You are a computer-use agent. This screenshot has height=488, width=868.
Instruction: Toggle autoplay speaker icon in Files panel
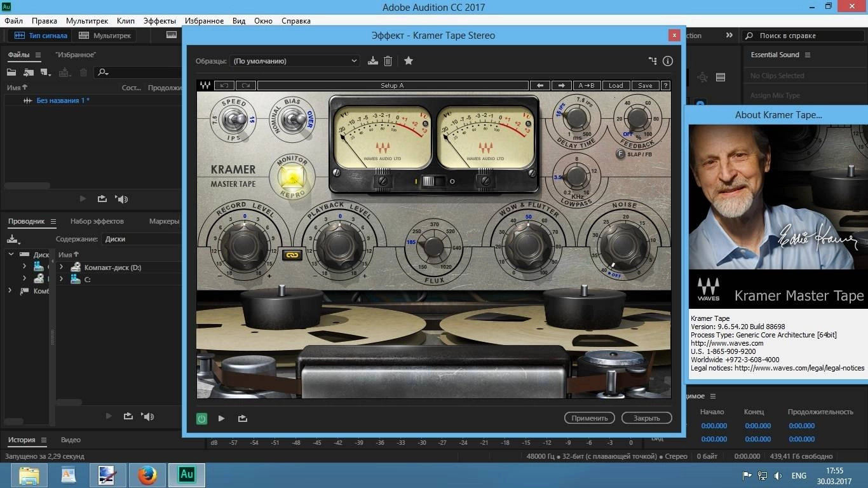pyautogui.click(x=122, y=199)
